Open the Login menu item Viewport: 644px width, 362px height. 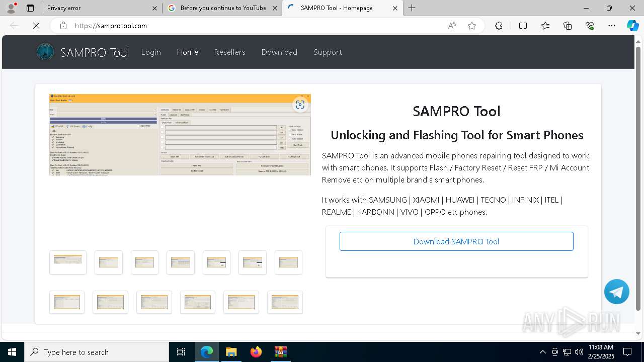(x=151, y=52)
